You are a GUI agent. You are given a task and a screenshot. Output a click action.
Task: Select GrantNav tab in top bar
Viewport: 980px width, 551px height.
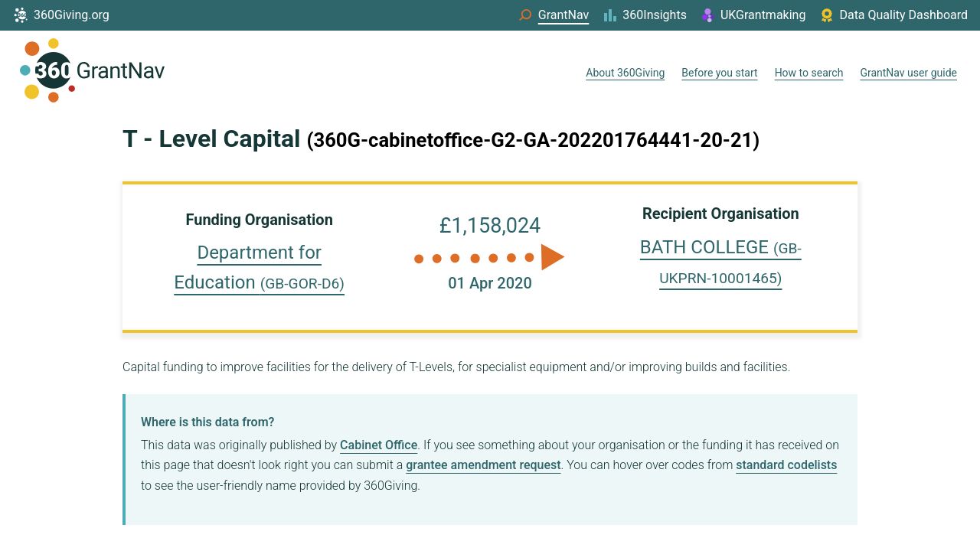pos(563,15)
